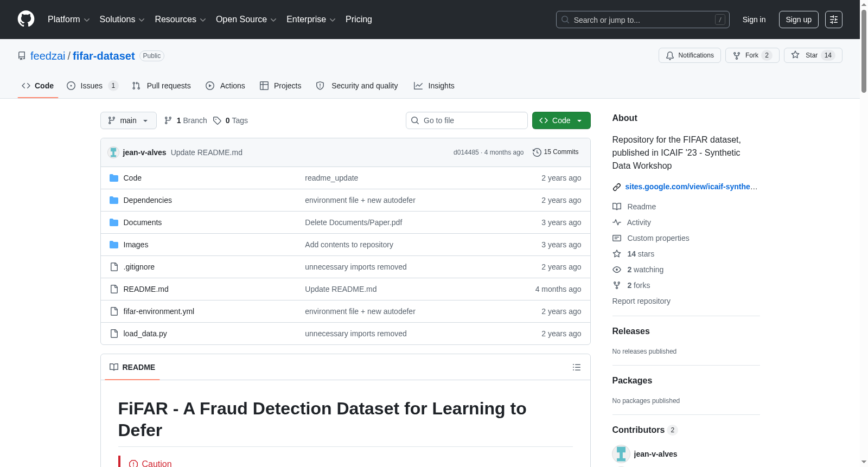This screenshot has height=467, width=868.
Task: Click the tag icon beside 0 Tags
Action: pos(217,120)
